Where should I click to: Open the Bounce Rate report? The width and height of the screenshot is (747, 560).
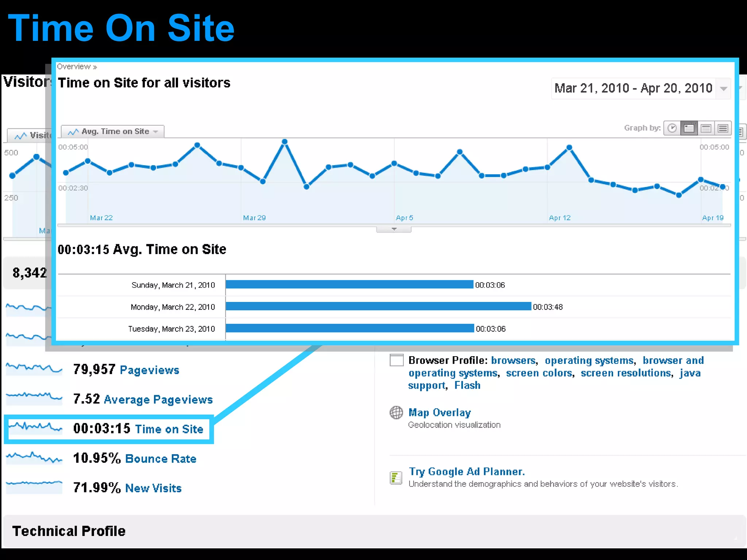(160, 459)
